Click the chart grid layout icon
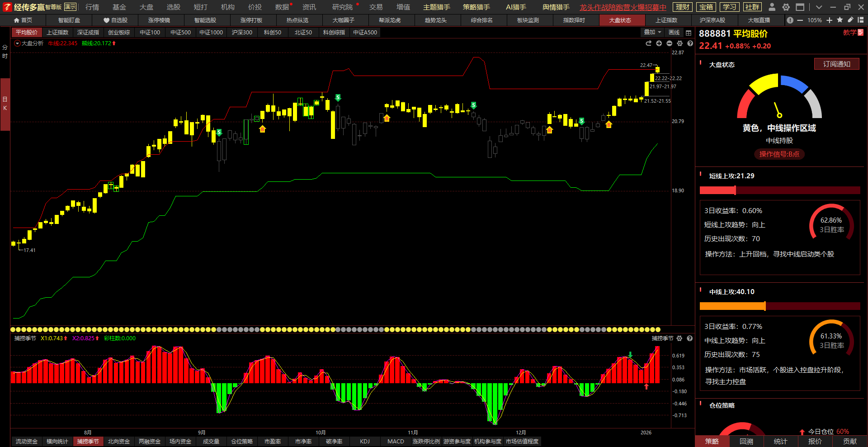The width and height of the screenshot is (868, 447). (x=689, y=33)
